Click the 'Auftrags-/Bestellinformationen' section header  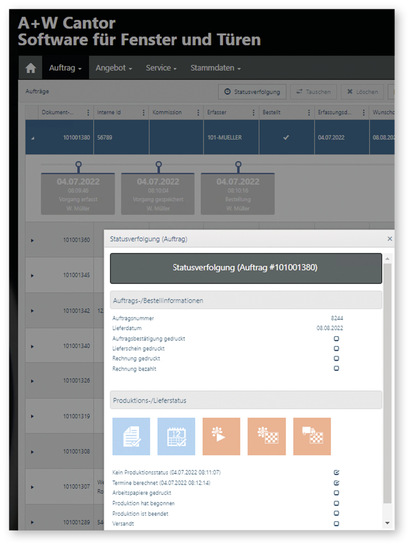pos(246,301)
